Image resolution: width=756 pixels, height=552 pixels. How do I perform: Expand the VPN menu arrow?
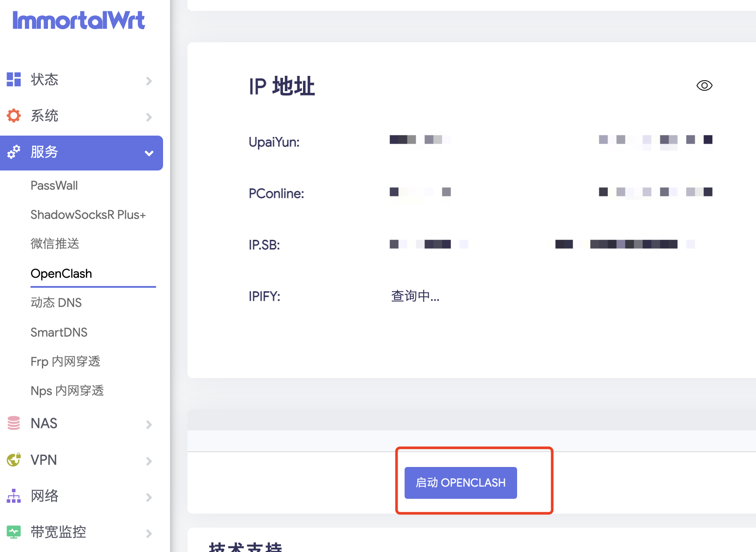[x=149, y=461]
